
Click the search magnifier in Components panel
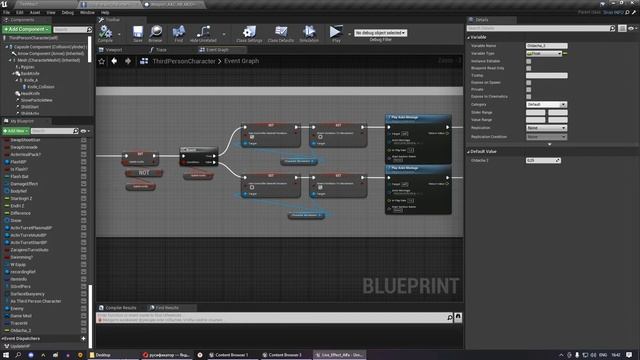(x=89, y=29)
